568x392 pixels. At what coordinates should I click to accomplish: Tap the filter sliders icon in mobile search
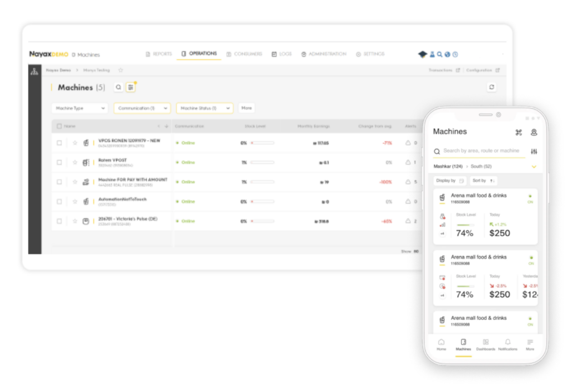(x=534, y=151)
